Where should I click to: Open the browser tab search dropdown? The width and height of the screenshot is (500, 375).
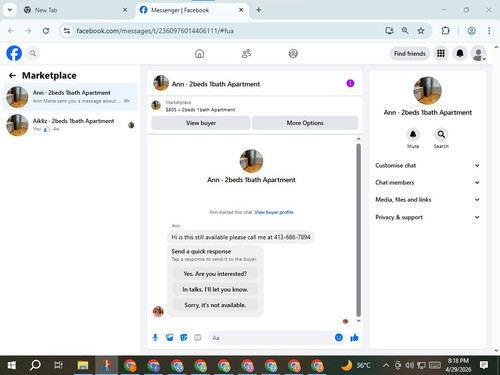coord(10,10)
